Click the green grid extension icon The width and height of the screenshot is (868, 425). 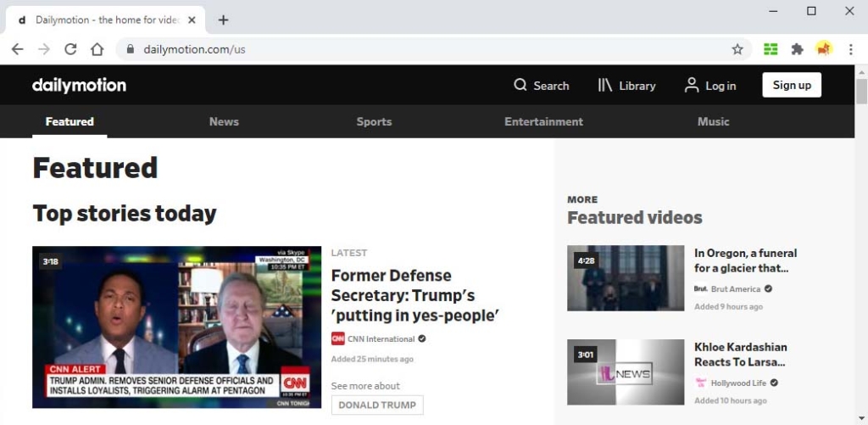pos(771,49)
